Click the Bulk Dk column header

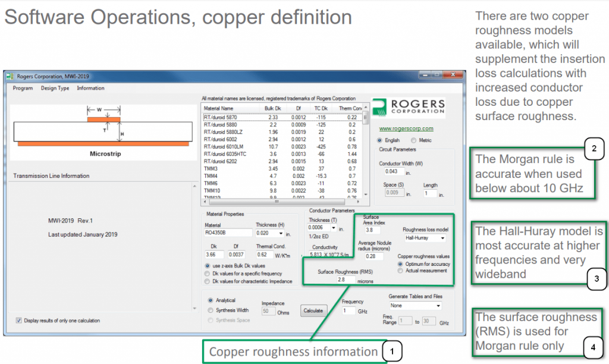tap(272, 108)
